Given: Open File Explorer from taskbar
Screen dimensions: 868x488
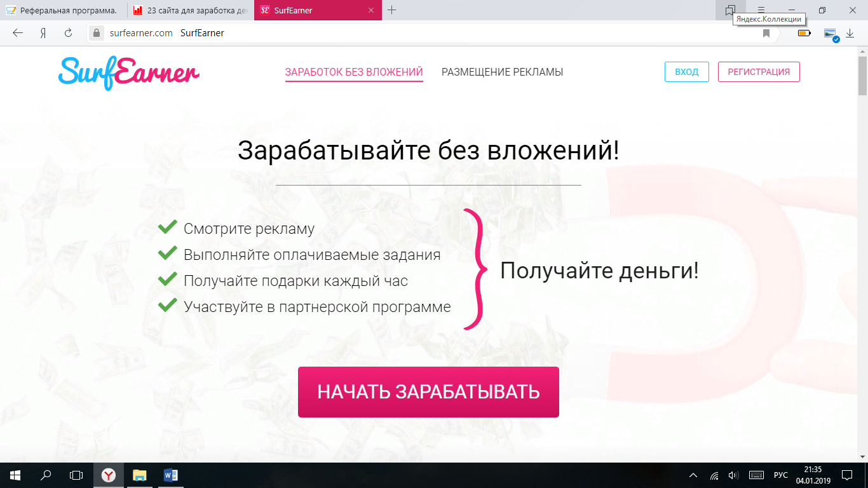Looking at the screenshot, I should tap(140, 475).
